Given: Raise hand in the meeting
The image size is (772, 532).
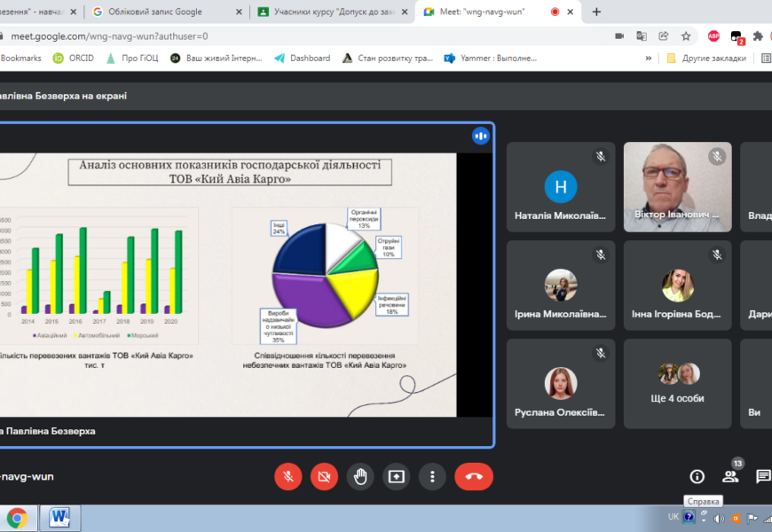Looking at the screenshot, I should (x=360, y=476).
